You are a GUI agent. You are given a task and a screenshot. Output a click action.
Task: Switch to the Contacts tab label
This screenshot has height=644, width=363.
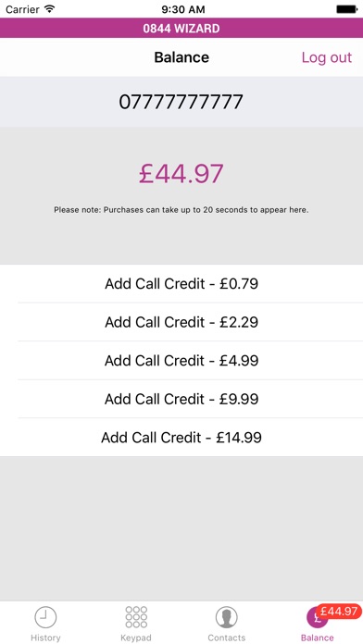227,638
